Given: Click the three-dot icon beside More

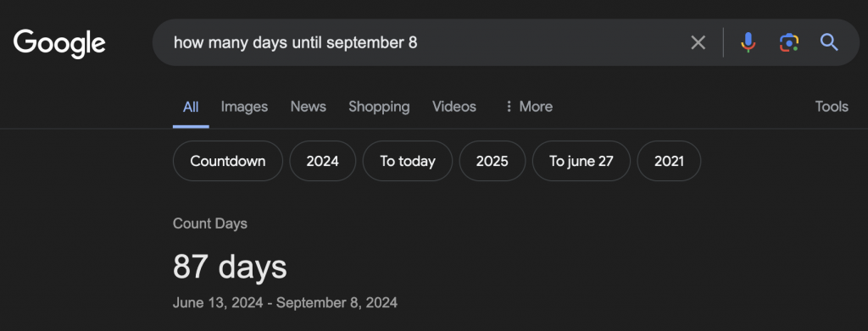Looking at the screenshot, I should click(509, 106).
